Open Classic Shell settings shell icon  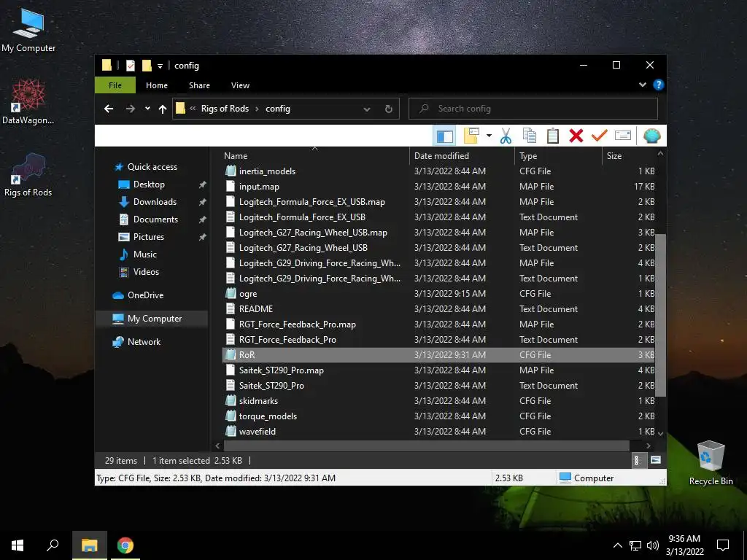(651, 136)
